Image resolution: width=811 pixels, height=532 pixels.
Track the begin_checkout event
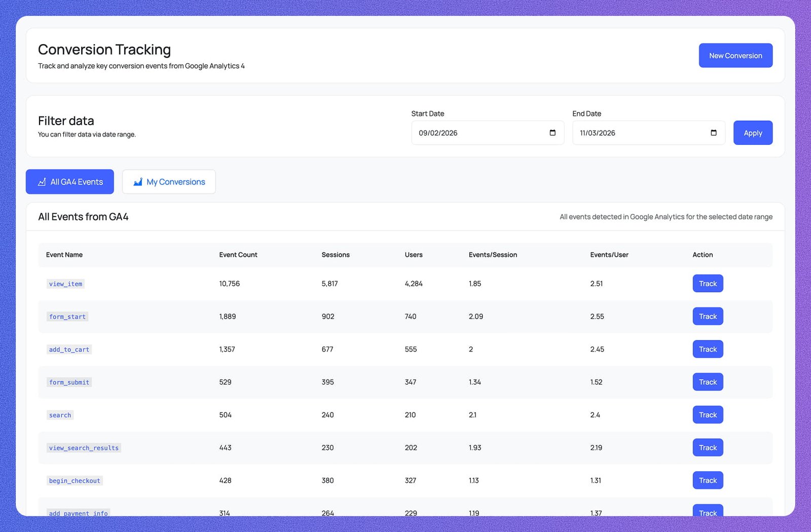click(708, 480)
